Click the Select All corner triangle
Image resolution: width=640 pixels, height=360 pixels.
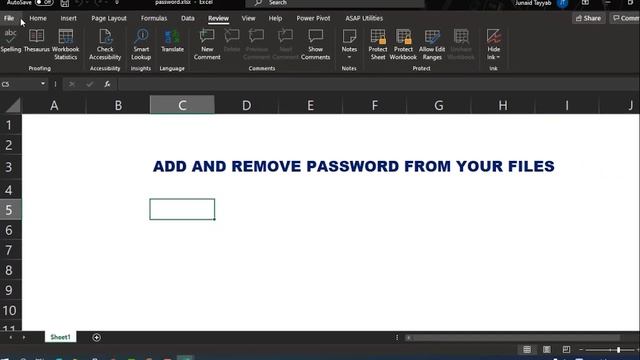tap(13, 105)
